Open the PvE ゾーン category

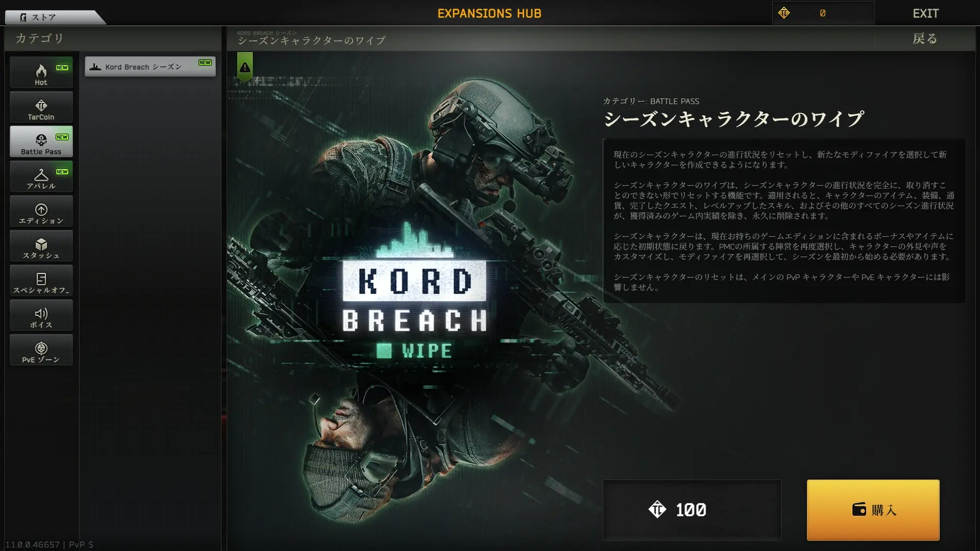[x=41, y=349]
